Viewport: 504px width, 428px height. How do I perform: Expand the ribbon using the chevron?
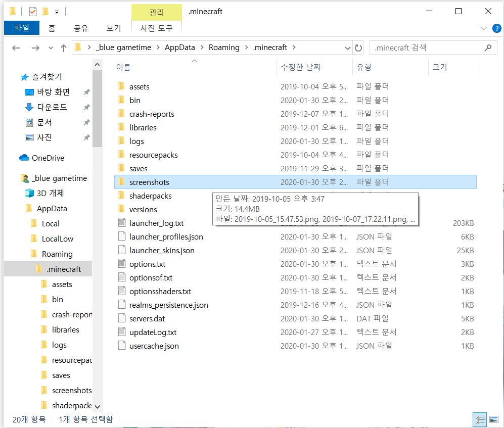483,28
